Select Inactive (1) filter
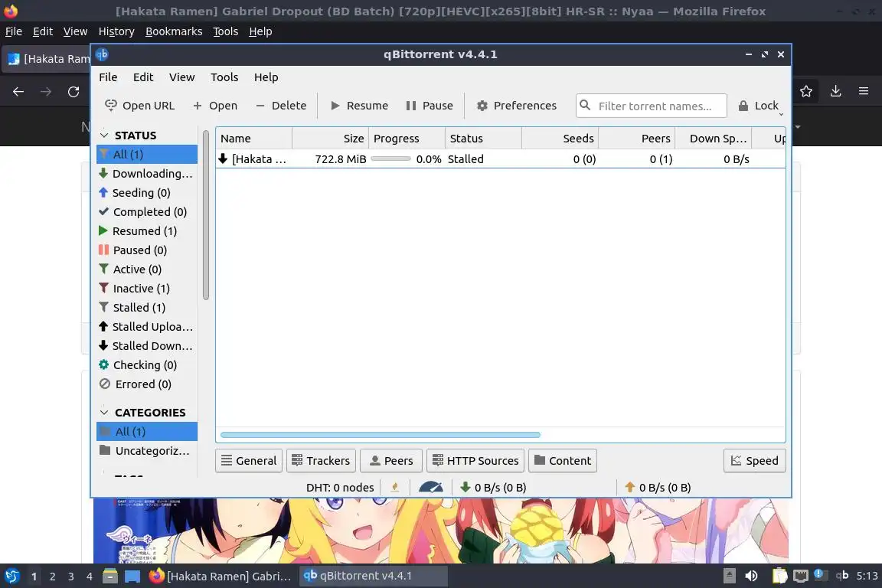882x588 pixels. pos(147,288)
